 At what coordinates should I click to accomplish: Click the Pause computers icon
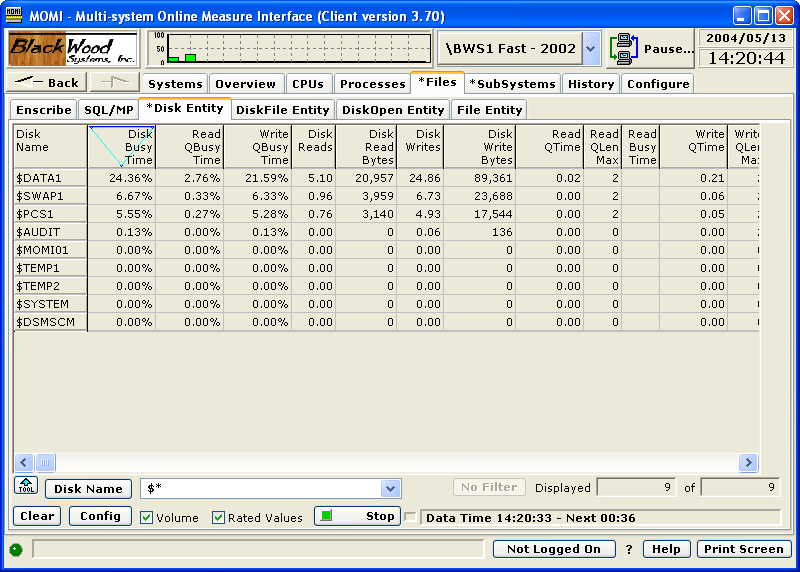624,48
